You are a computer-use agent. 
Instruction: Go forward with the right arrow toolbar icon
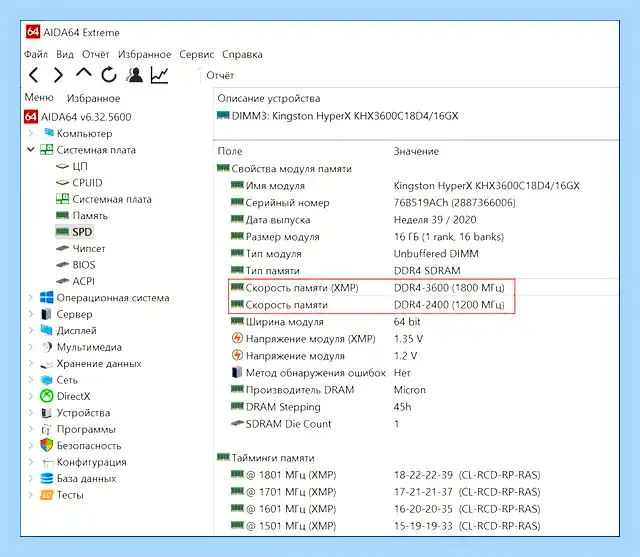(x=58, y=75)
